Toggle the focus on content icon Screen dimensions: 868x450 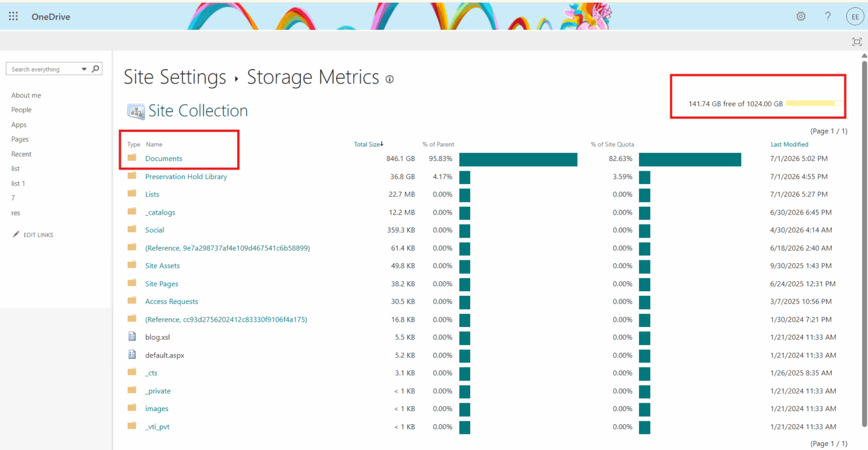pyautogui.click(x=857, y=42)
